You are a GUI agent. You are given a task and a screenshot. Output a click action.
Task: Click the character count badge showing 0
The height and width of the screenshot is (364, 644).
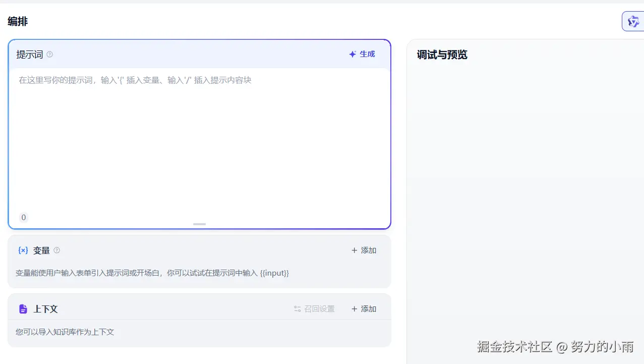point(24,218)
